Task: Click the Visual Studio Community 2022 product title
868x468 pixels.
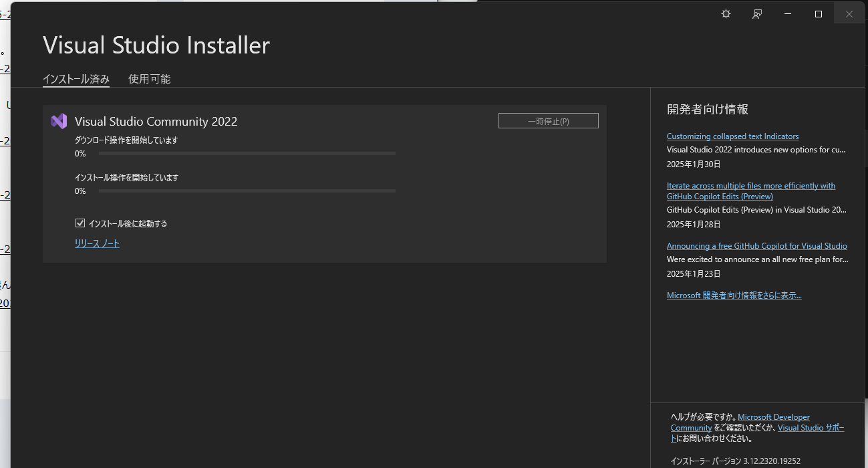Action: pyautogui.click(x=156, y=121)
